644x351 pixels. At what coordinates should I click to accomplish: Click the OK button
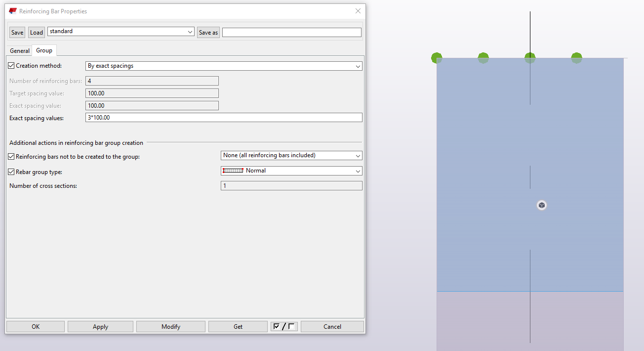click(x=36, y=326)
